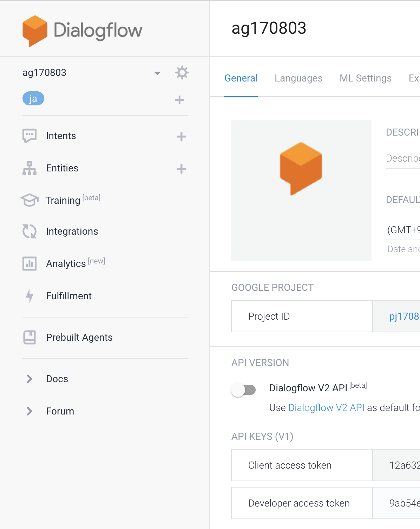420x529 pixels.
Task: Open the pj1708 project ID link
Action: 405,316
